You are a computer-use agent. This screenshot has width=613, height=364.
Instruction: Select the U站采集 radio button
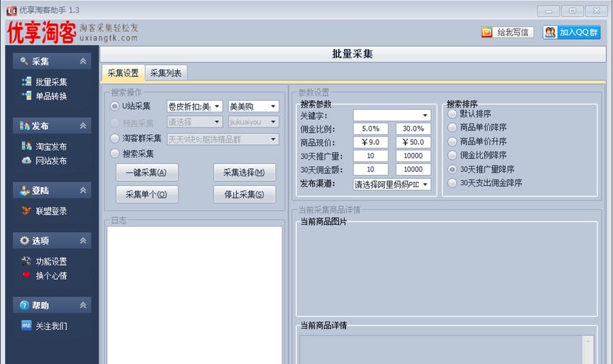click(x=114, y=106)
